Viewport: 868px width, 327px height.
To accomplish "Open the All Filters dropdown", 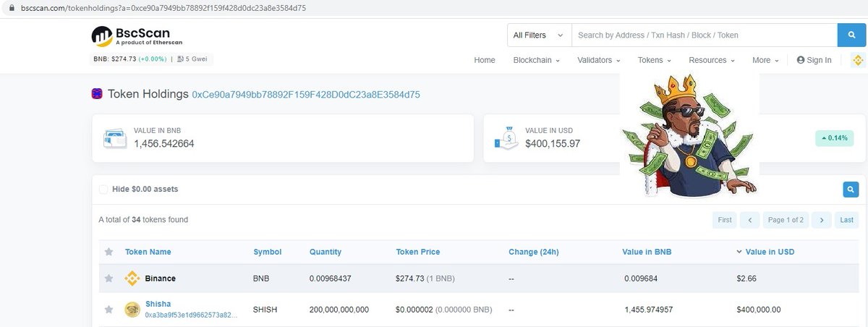I will coord(539,35).
